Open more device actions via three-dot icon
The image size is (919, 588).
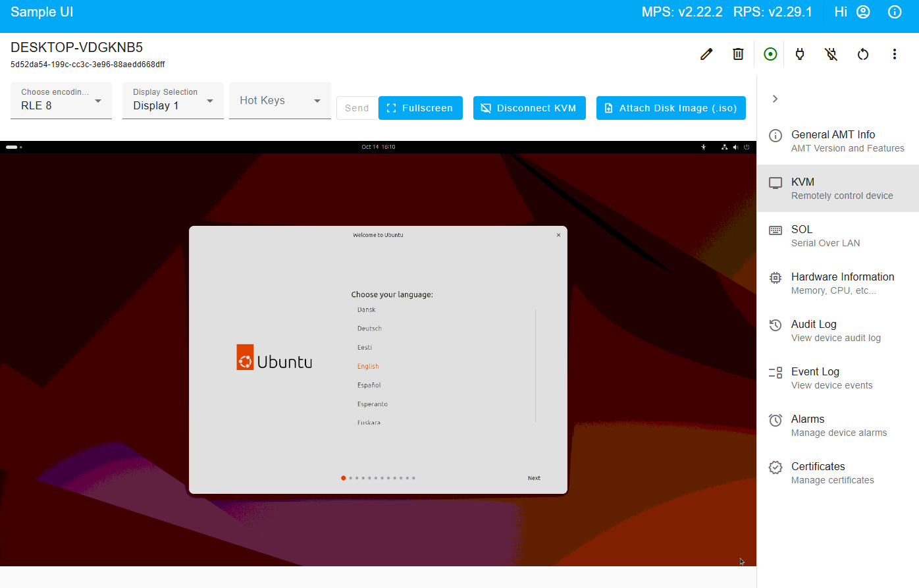tap(895, 54)
